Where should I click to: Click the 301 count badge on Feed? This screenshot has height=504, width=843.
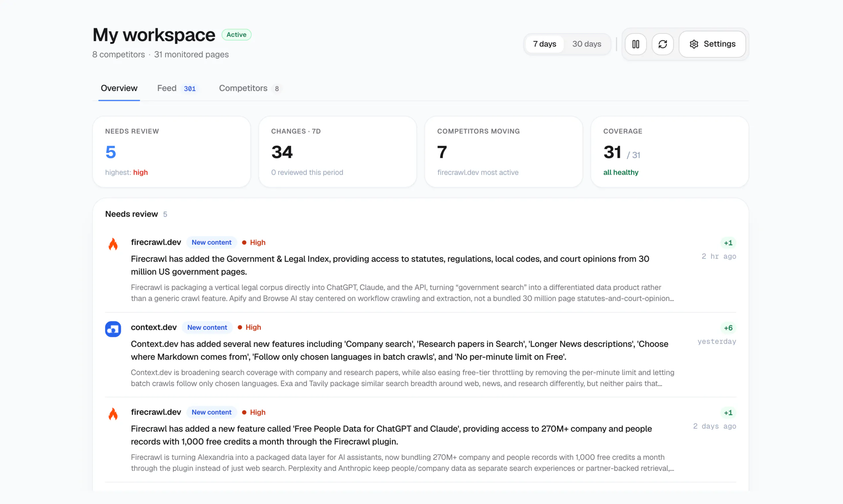(x=190, y=89)
